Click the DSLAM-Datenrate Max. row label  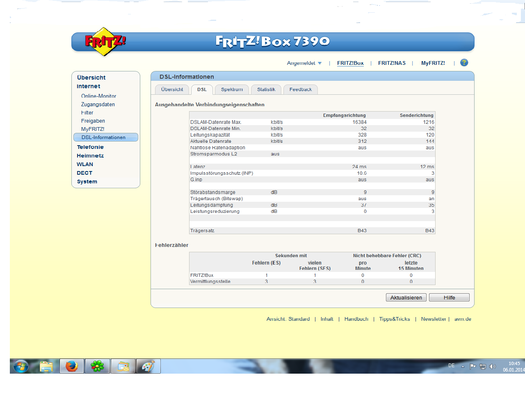click(x=216, y=122)
